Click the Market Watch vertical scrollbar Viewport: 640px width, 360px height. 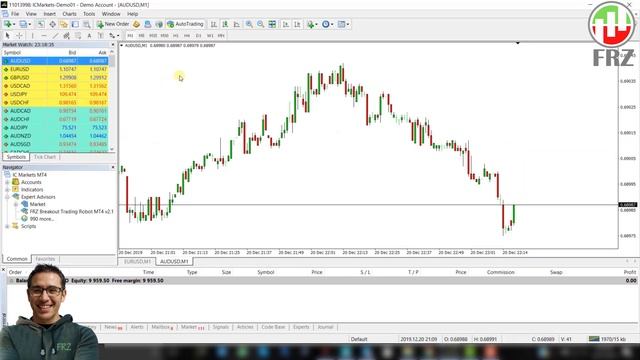coord(112,101)
